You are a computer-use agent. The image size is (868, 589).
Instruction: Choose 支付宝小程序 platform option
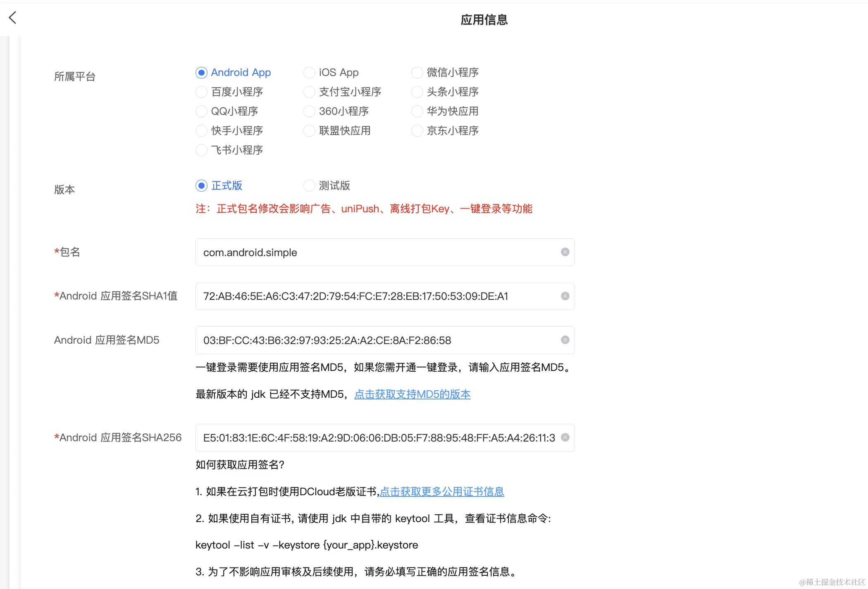point(309,92)
